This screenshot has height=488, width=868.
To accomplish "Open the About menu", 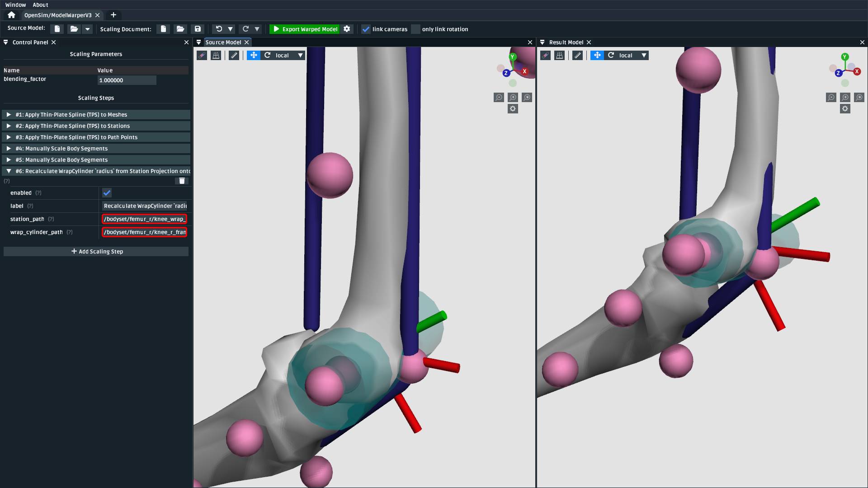I will click(40, 5).
